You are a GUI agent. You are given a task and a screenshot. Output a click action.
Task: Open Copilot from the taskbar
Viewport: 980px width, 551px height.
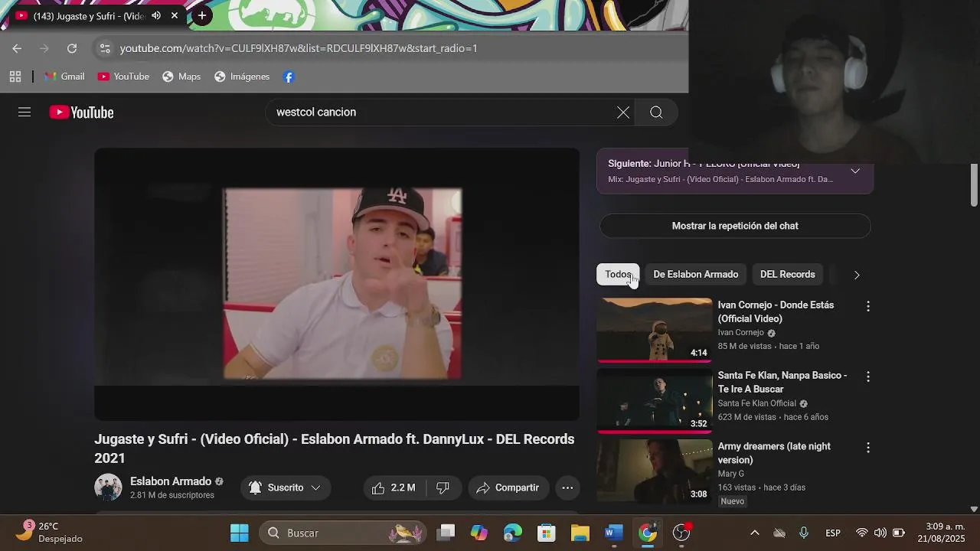(479, 533)
